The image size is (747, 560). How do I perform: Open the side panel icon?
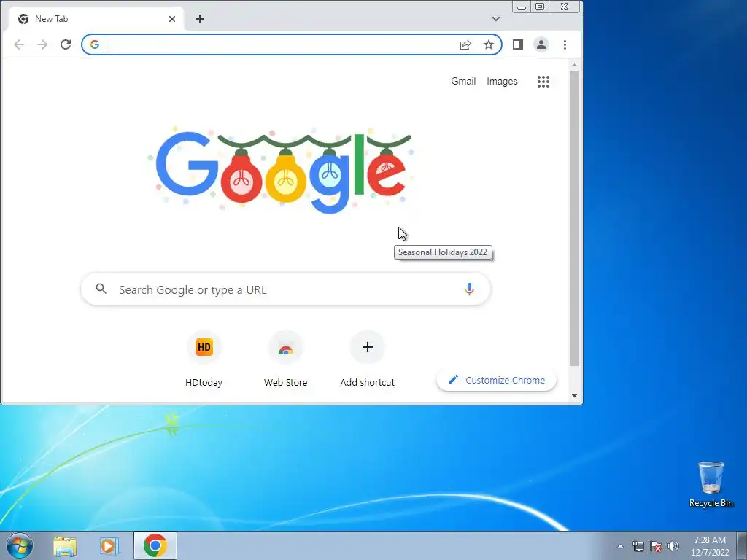tap(518, 44)
